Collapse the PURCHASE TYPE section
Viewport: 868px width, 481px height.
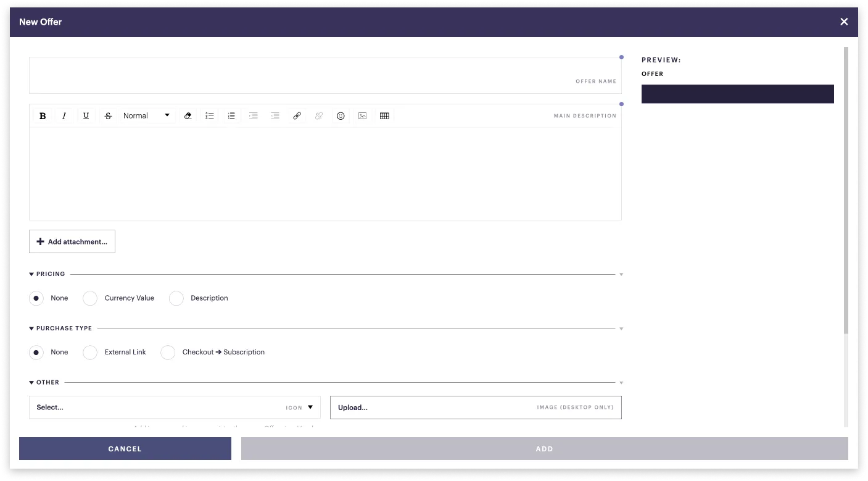coord(31,328)
